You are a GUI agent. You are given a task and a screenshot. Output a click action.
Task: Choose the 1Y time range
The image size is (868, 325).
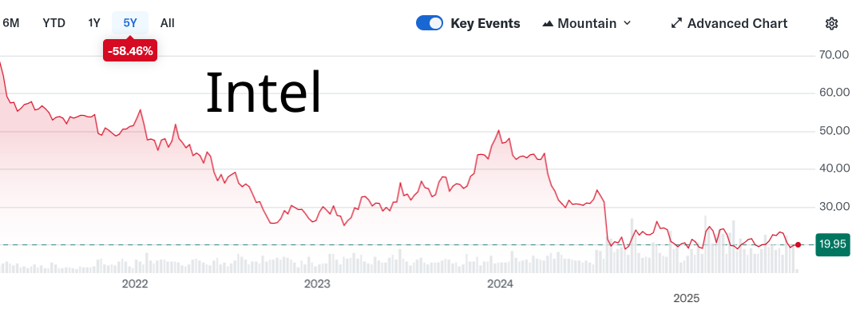tap(94, 23)
